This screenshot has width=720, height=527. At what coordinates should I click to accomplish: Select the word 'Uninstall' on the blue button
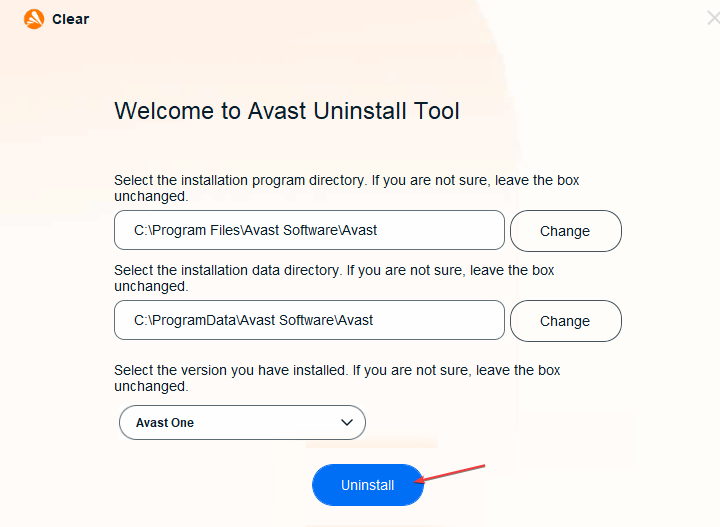point(367,485)
